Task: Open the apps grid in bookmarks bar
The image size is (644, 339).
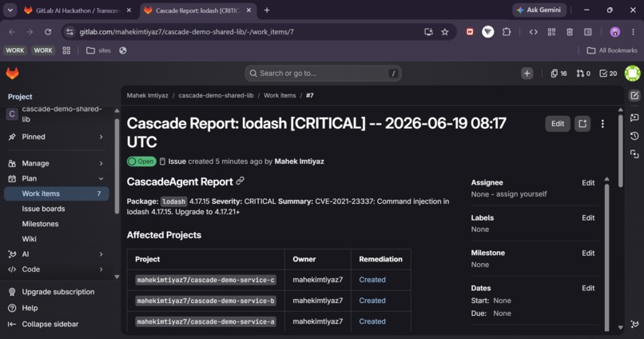Action: 66,50
